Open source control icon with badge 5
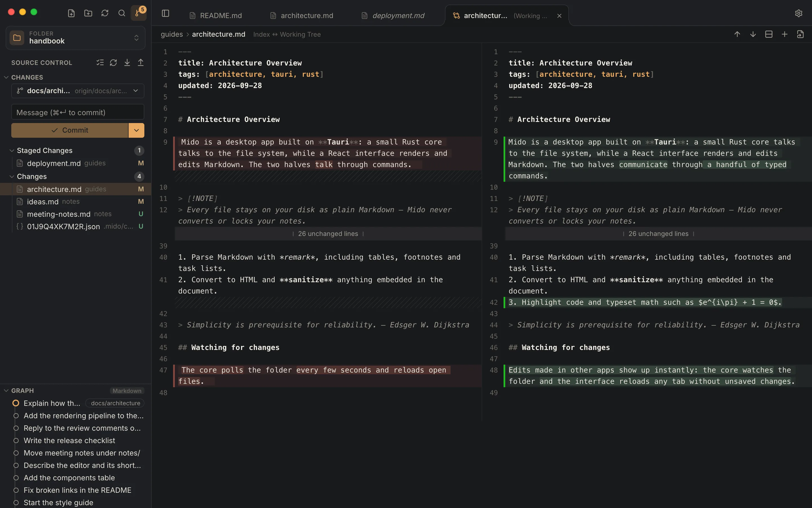Viewport: 812px width, 508px height. tap(139, 13)
